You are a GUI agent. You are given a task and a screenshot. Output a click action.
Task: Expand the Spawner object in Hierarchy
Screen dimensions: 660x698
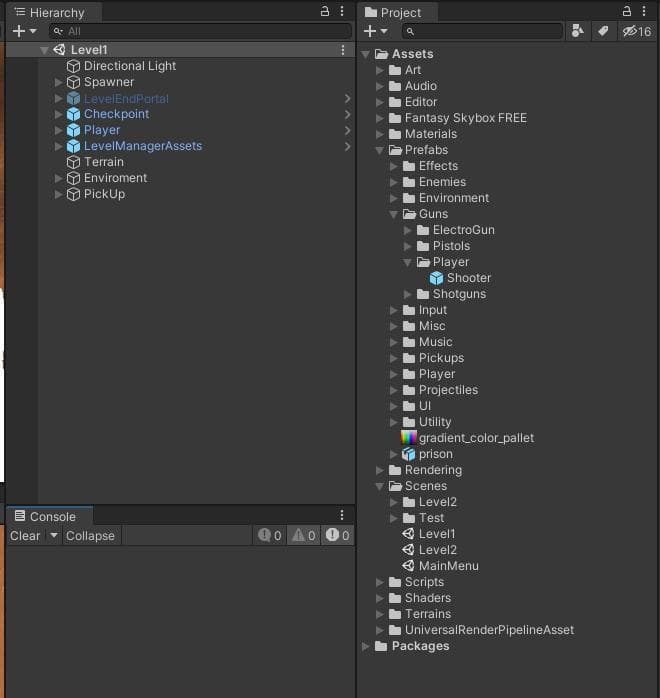tap(58, 82)
